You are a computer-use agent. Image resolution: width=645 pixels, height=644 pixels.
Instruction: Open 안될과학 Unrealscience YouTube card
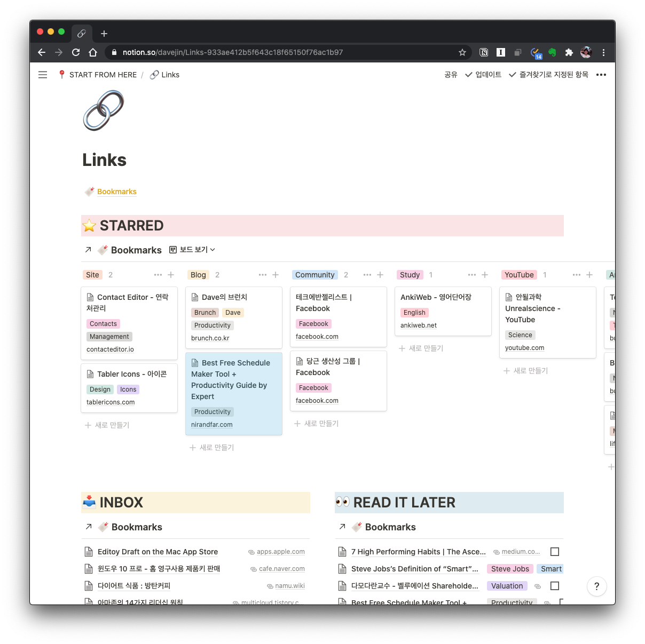tap(548, 322)
